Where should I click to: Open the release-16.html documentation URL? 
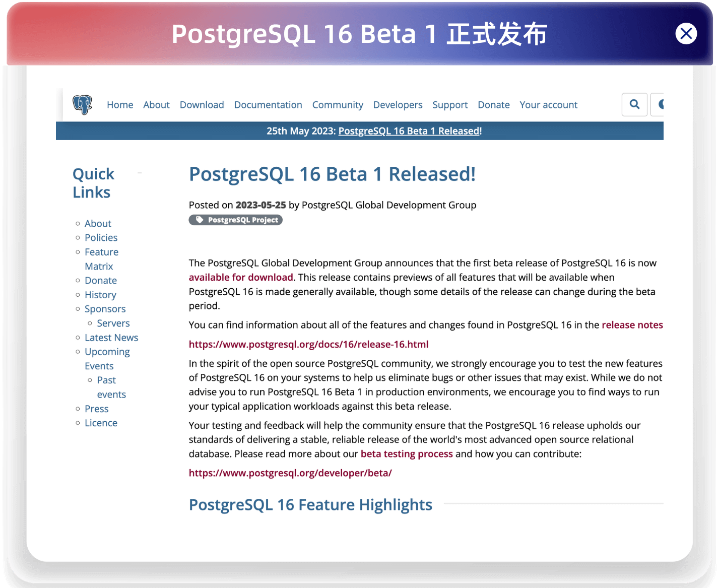point(308,344)
